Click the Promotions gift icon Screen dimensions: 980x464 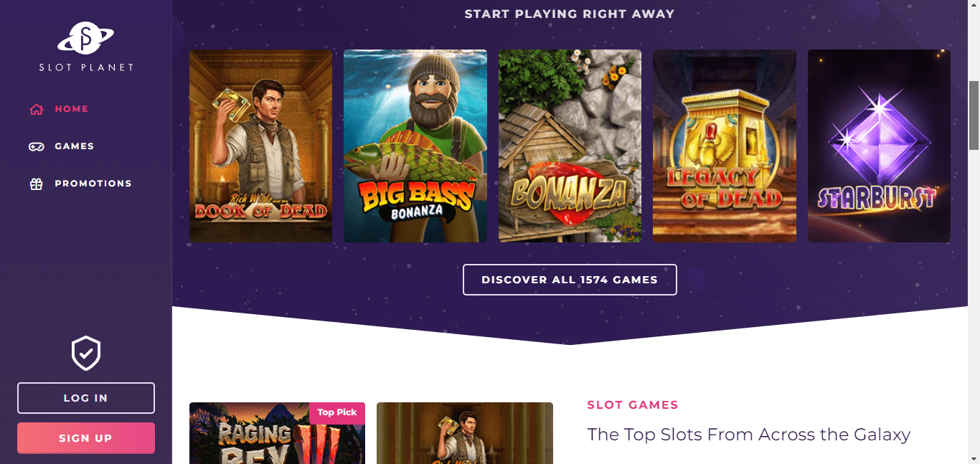(x=37, y=184)
